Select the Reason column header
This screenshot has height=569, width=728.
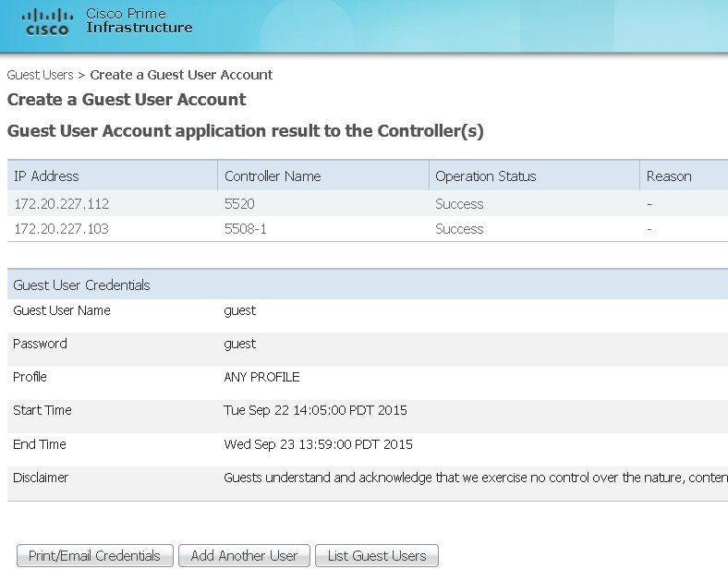[669, 176]
